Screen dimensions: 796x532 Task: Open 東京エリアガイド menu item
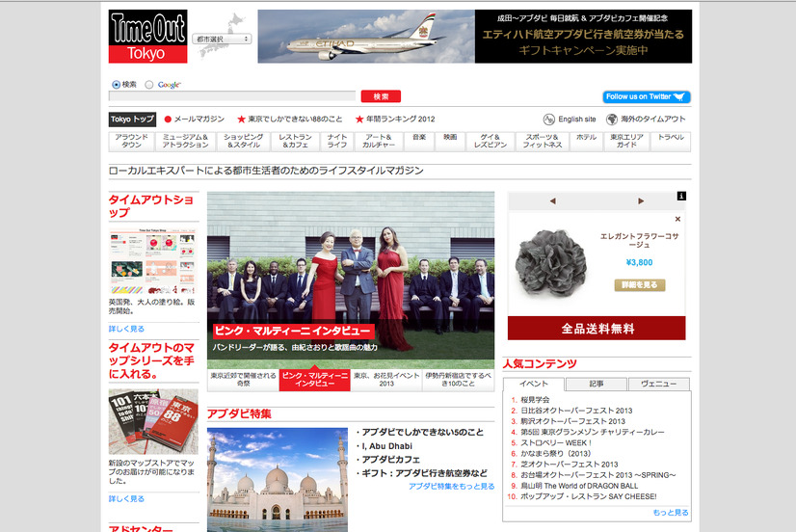click(627, 141)
